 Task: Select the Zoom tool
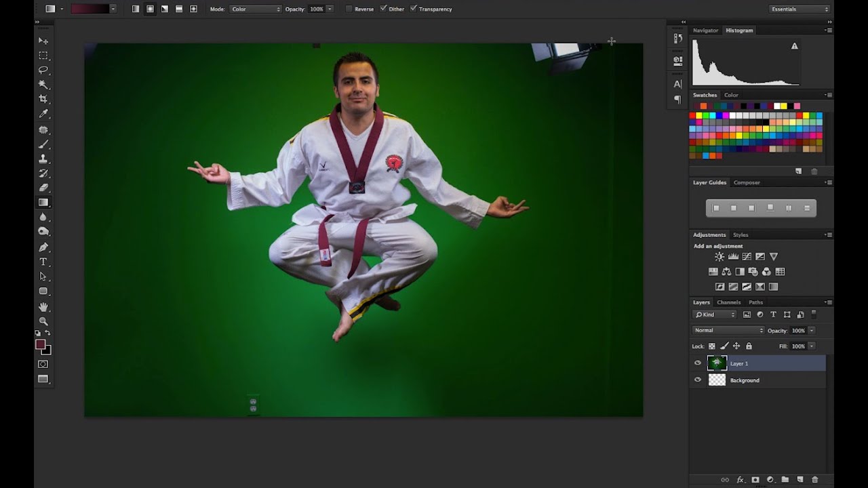pos(43,321)
